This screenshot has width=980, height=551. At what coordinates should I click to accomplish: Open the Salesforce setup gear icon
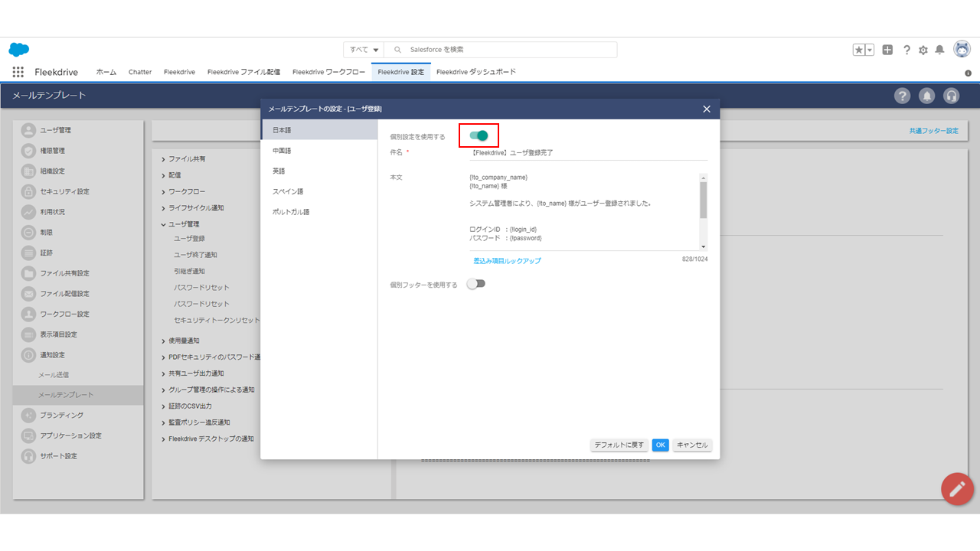tap(923, 50)
